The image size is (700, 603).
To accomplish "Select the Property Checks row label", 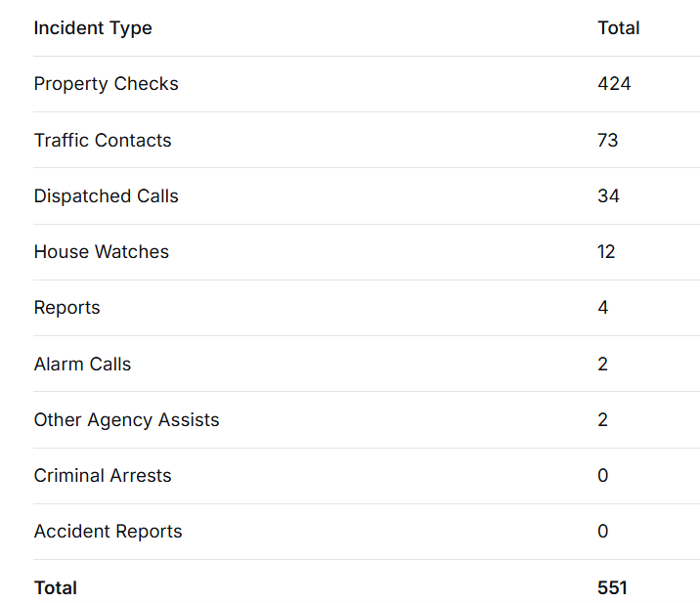I will click(106, 84).
